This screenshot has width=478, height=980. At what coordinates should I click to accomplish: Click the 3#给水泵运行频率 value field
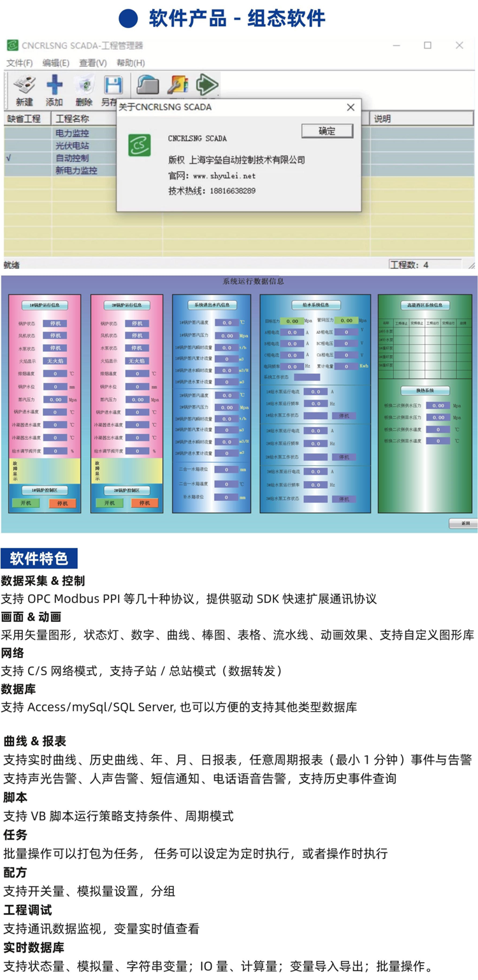(315, 485)
